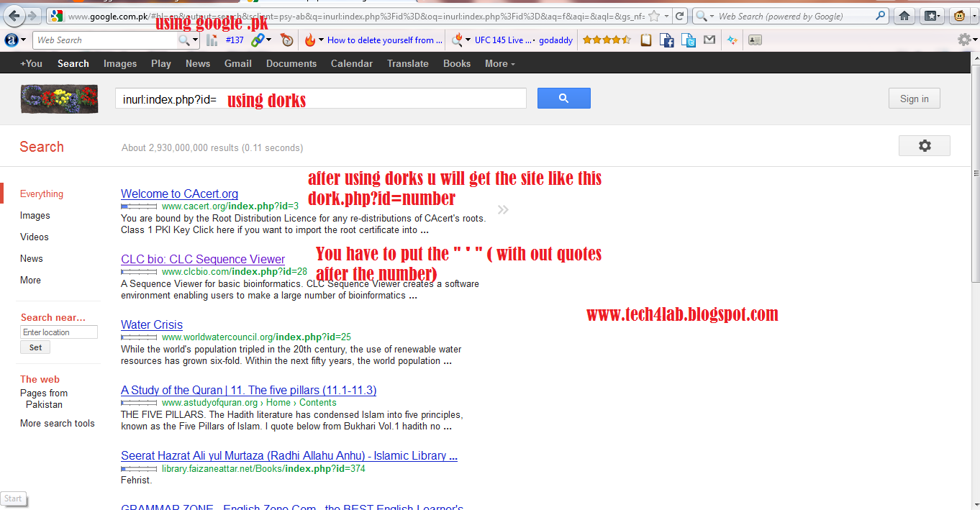
Task: Open the Alexa toolbar gear settings
Action: (964, 40)
